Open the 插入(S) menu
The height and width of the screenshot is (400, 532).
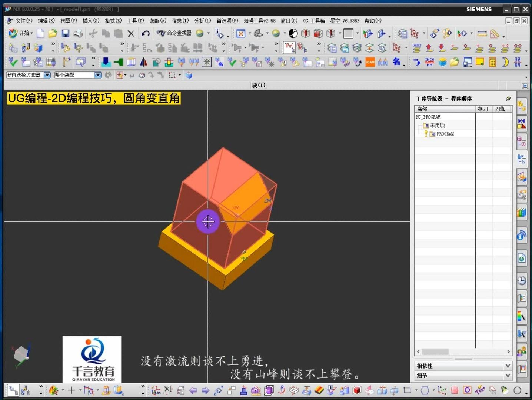pyautogui.click(x=91, y=21)
